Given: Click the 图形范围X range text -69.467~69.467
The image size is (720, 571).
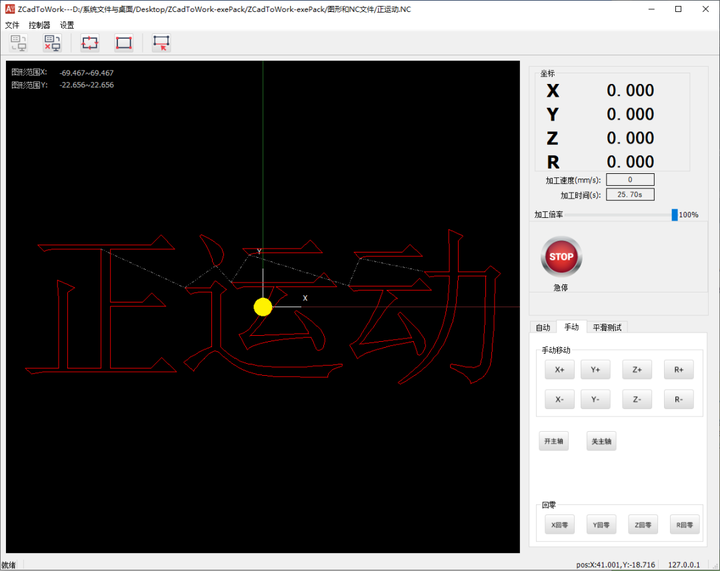Looking at the screenshot, I should pos(86,73).
